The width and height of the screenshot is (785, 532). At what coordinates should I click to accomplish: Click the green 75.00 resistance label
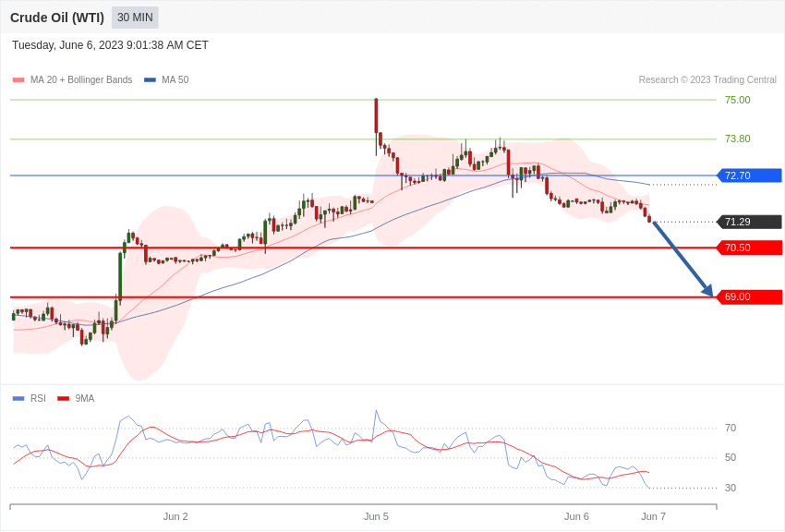click(x=738, y=100)
